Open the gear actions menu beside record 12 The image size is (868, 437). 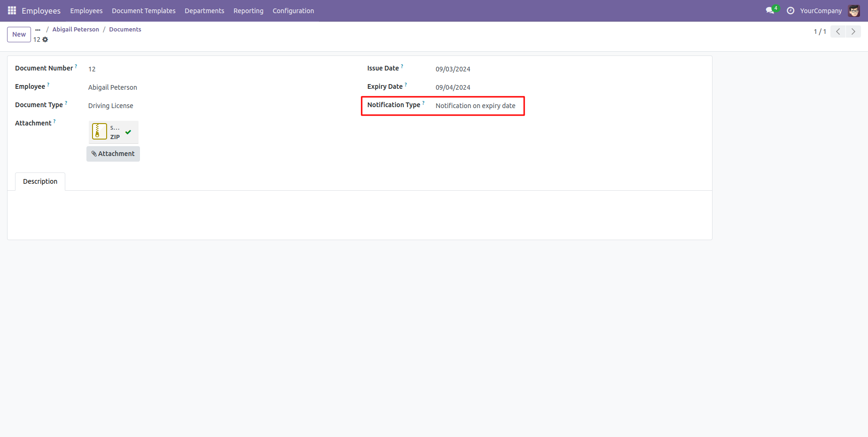tap(45, 39)
